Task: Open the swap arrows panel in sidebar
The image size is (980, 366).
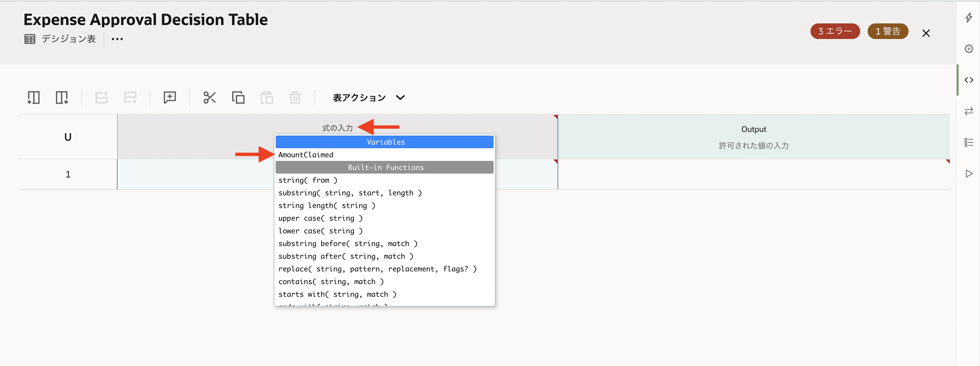Action: coord(969,111)
